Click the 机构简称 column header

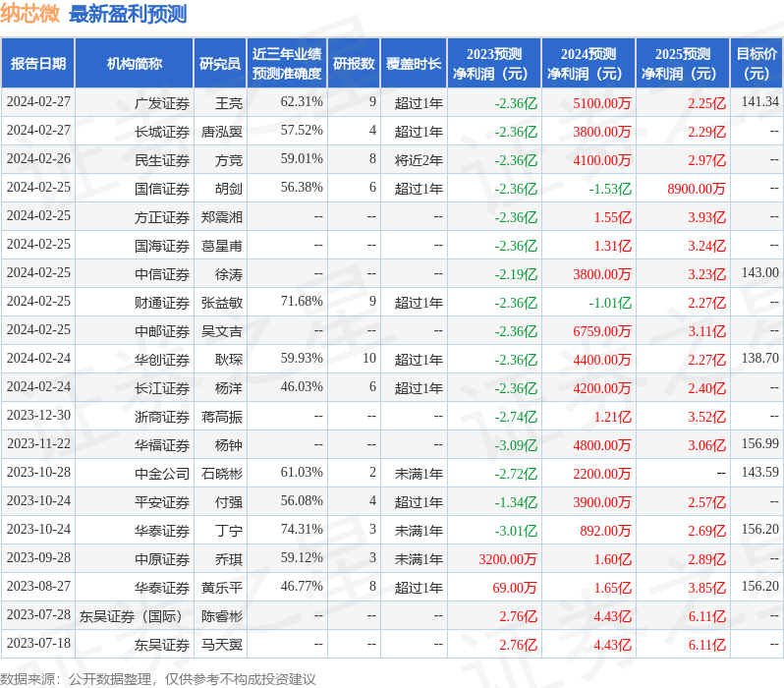[x=135, y=63]
